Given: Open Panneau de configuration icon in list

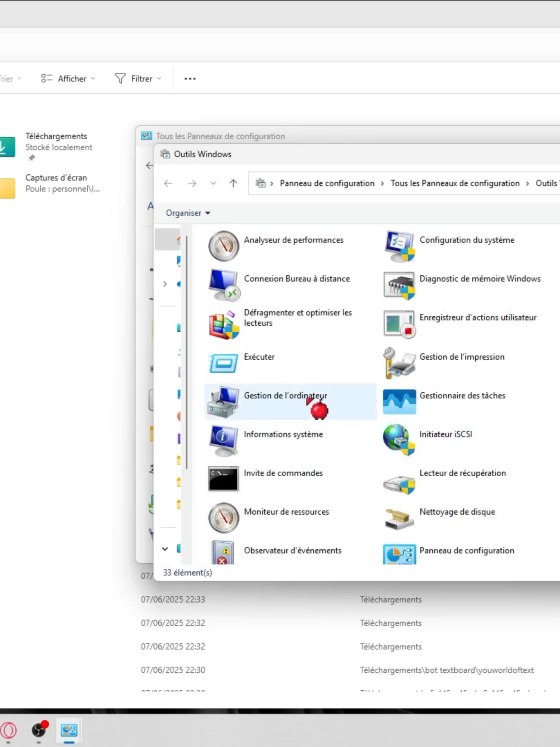Looking at the screenshot, I should pos(399,554).
